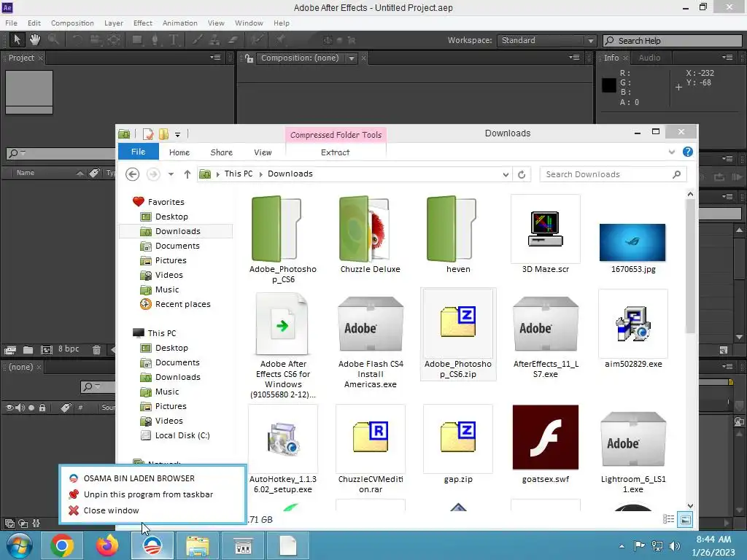Image resolution: width=747 pixels, height=560 pixels.
Task: Select the Clone Stamp tool in After Effects
Action: point(215,40)
